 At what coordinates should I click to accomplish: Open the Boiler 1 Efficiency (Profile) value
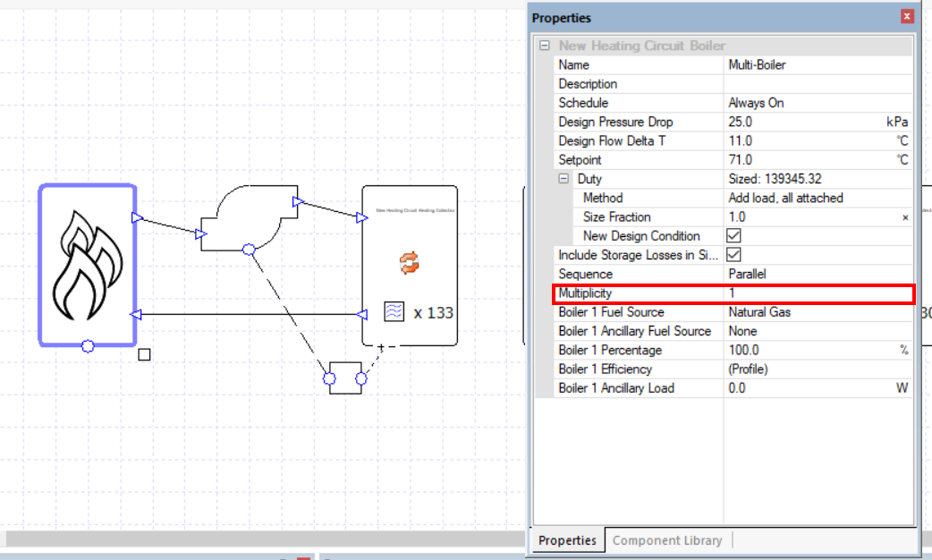click(818, 369)
